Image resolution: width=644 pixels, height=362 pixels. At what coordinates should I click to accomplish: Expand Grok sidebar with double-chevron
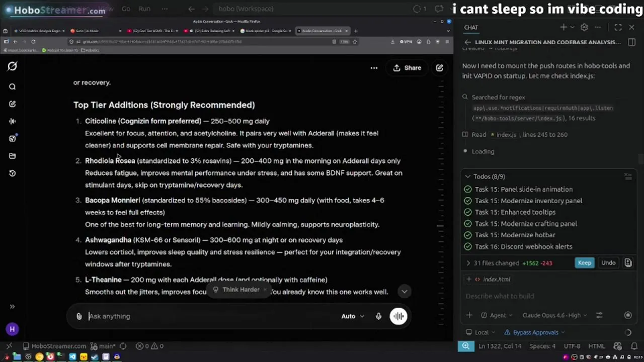[12, 306]
